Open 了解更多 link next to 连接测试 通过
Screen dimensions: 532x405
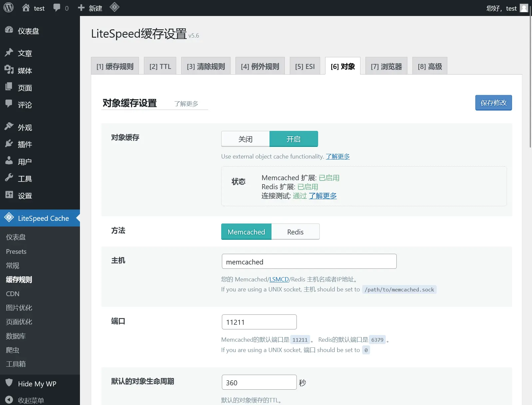pyautogui.click(x=322, y=196)
